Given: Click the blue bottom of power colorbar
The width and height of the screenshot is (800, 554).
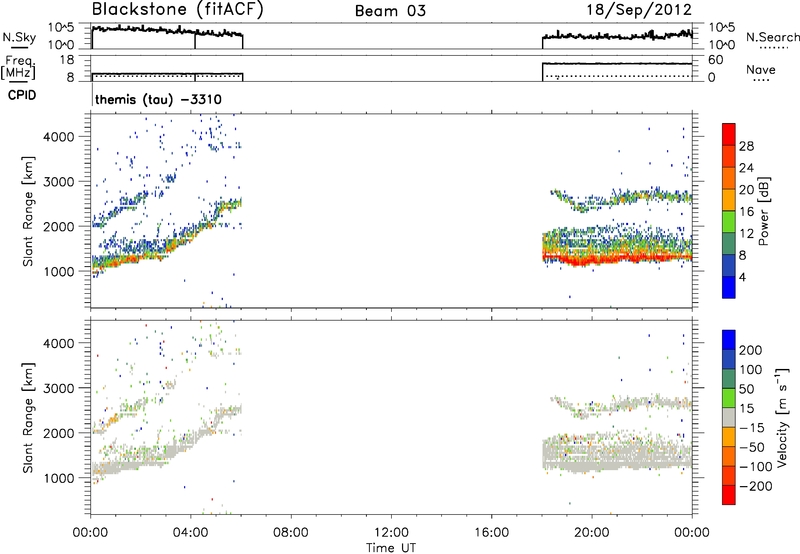Looking at the screenshot, I should tap(729, 287).
